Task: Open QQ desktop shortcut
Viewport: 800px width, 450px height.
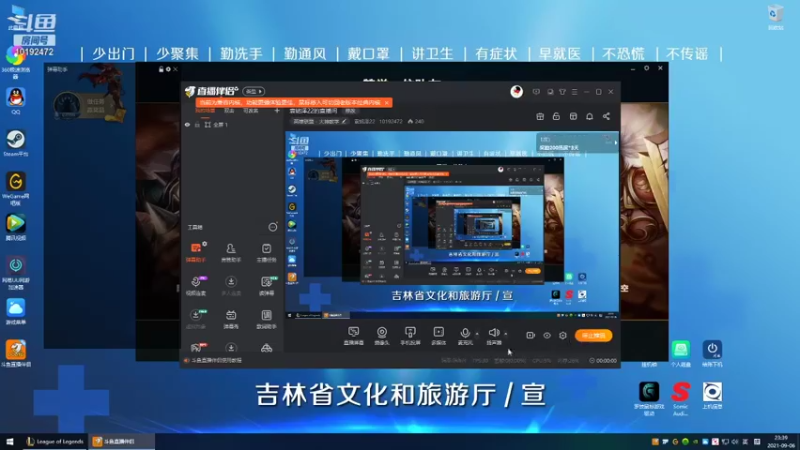Action: click(x=16, y=101)
